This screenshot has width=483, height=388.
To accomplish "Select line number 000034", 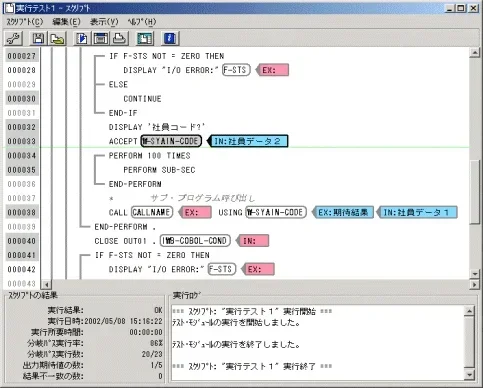I will 22,155.
